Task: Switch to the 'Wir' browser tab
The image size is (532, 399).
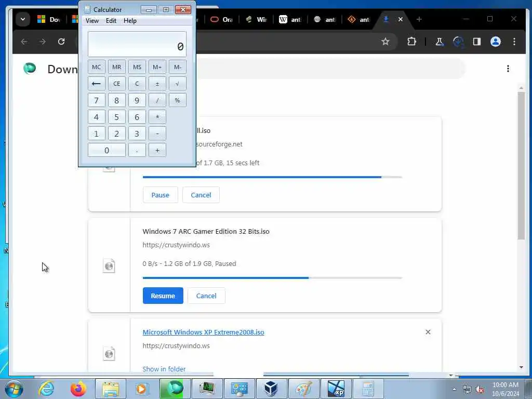Action: (x=256, y=19)
